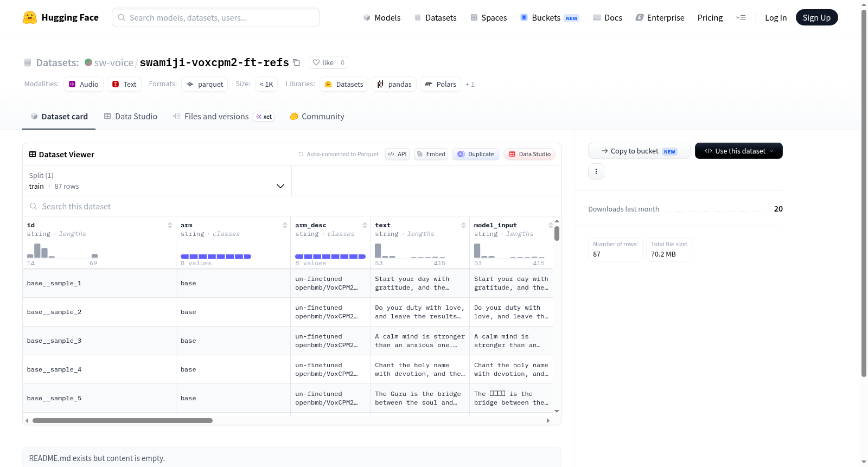
Task: Focus the main search models field
Action: pyautogui.click(x=216, y=17)
